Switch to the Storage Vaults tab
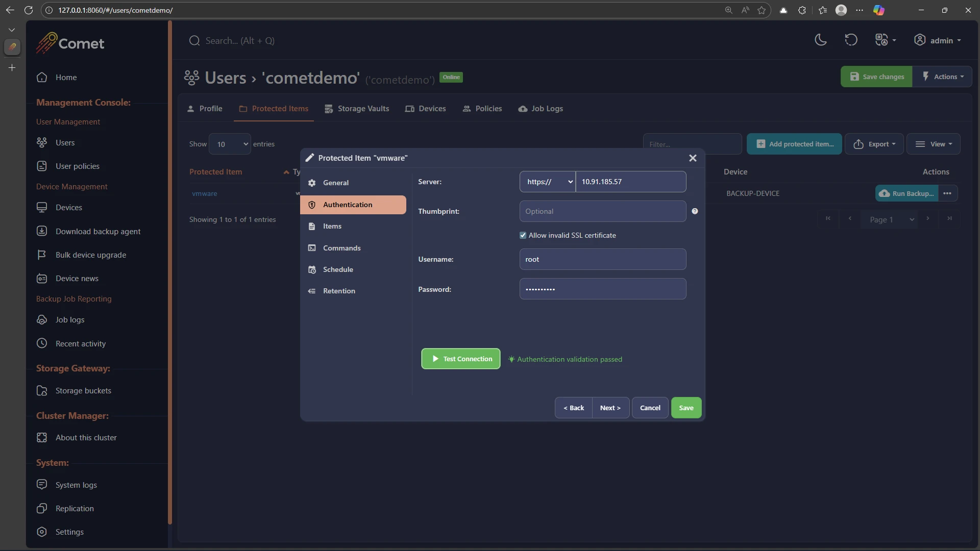 [357, 109]
